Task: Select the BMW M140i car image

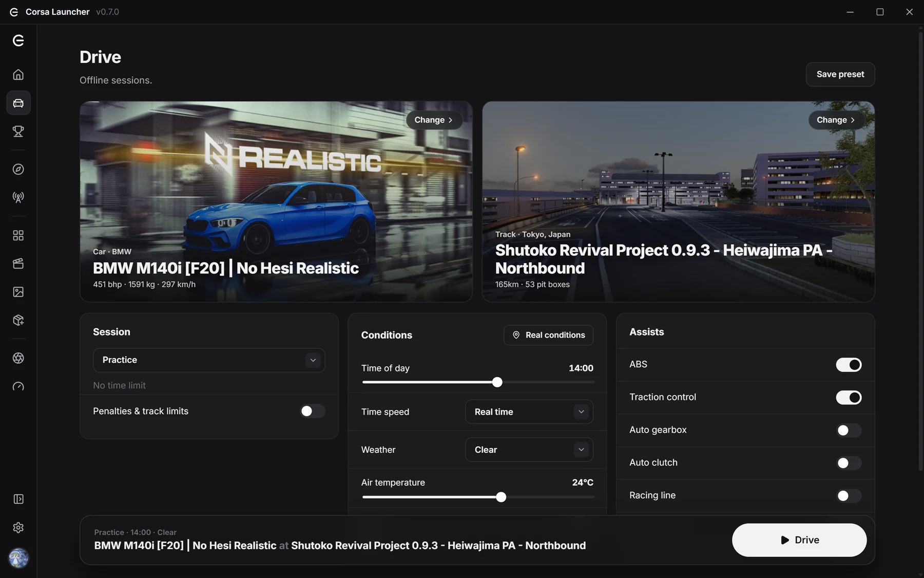Action: tap(276, 201)
